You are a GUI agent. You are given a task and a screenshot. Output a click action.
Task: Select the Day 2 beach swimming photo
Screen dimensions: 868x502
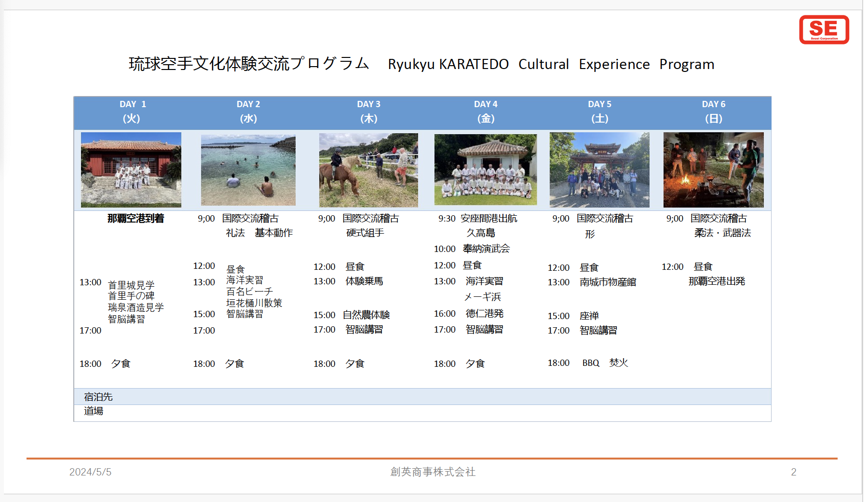click(x=248, y=170)
